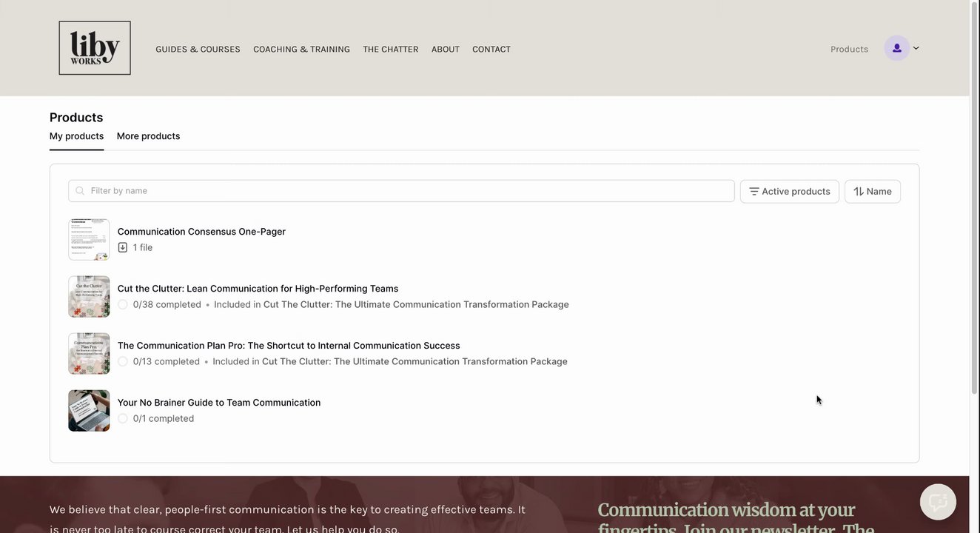The image size is (980, 533).
Task: Click the '1 file' text
Action: click(143, 247)
